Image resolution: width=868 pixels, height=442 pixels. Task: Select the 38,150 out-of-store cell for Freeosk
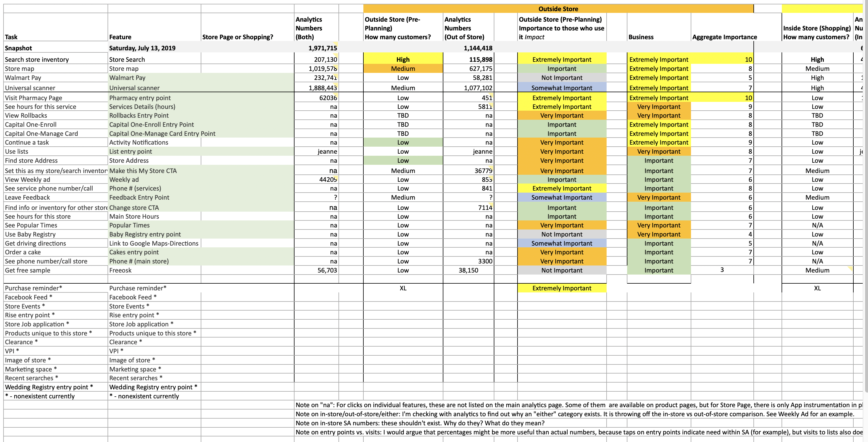tap(468, 270)
